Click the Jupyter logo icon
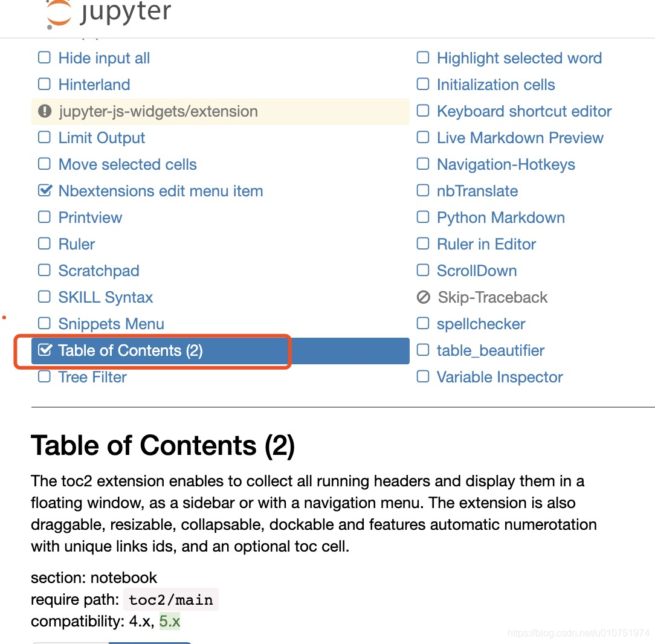This screenshot has height=644, width=655. pyautogui.click(x=59, y=13)
